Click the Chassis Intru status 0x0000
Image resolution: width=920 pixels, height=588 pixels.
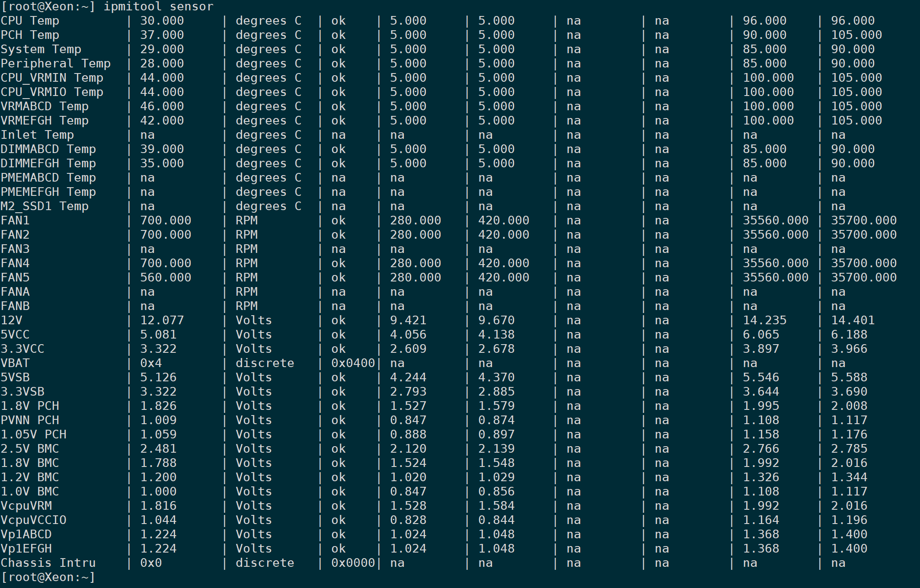tap(353, 563)
